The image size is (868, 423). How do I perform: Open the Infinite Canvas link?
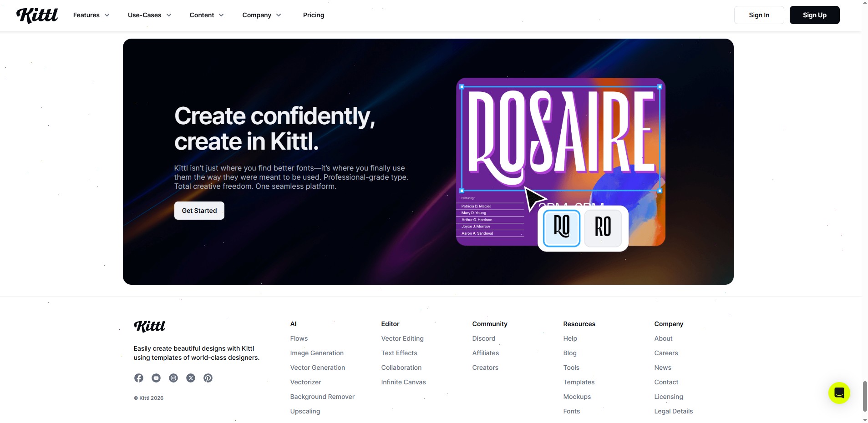[x=404, y=382]
